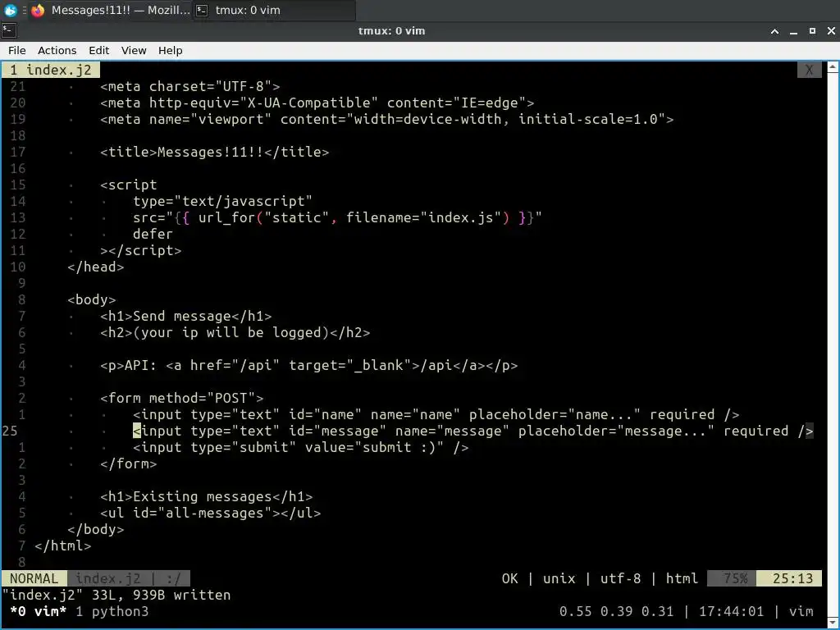This screenshot has height=630, width=840.
Task: Click the '<form method="POST">' line
Action: click(181, 398)
